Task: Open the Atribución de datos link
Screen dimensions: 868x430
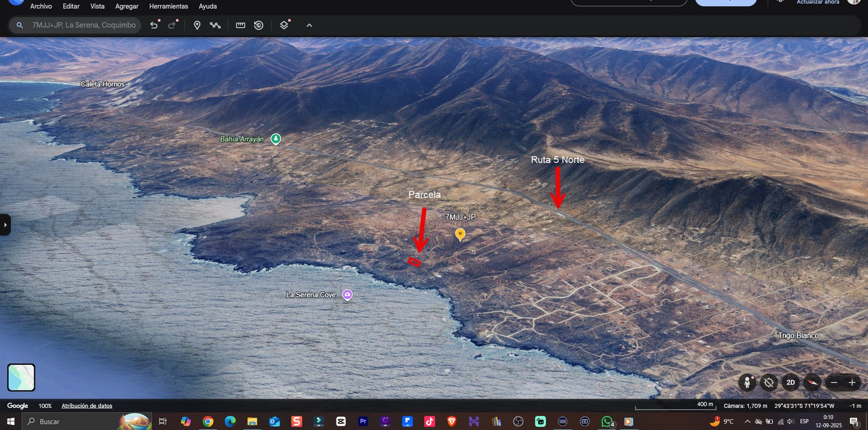Action: 87,406
